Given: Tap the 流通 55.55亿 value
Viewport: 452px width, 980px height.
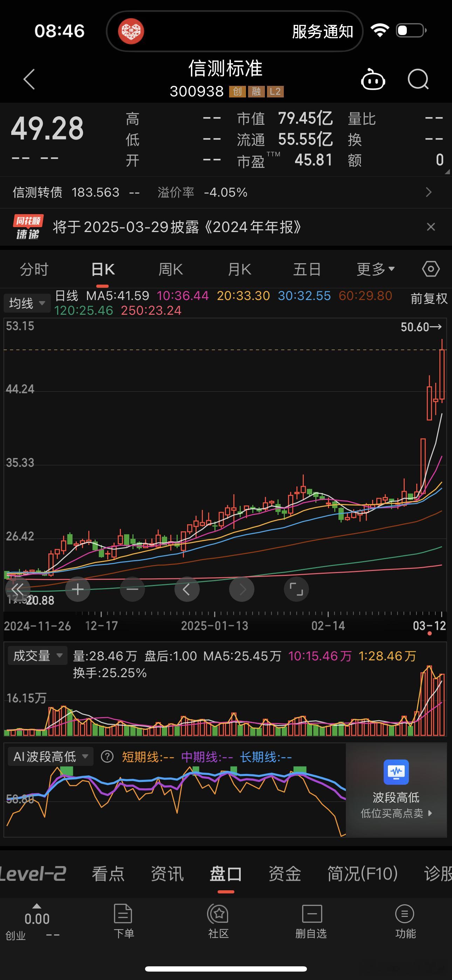Looking at the screenshot, I should (x=306, y=139).
